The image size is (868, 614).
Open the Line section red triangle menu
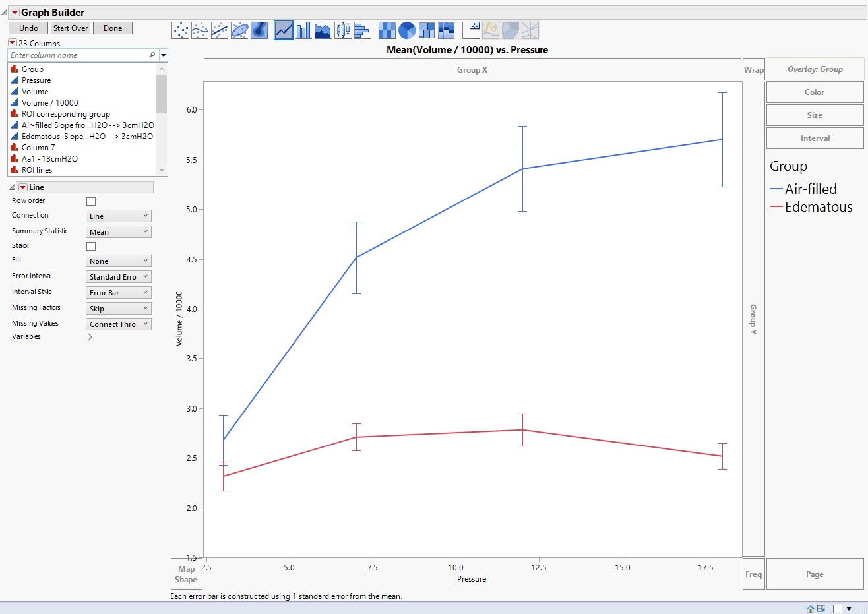[23, 187]
